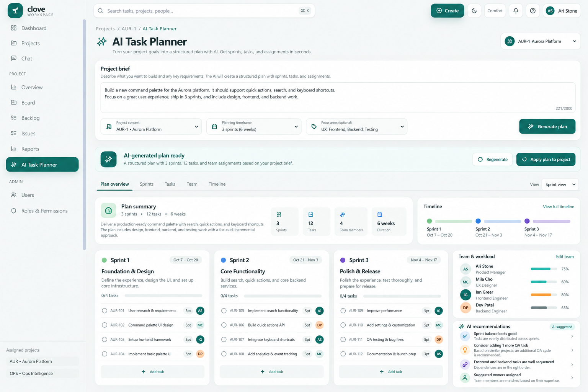Switch to the Sprints tab
The width and height of the screenshot is (588, 392).
coord(147,184)
